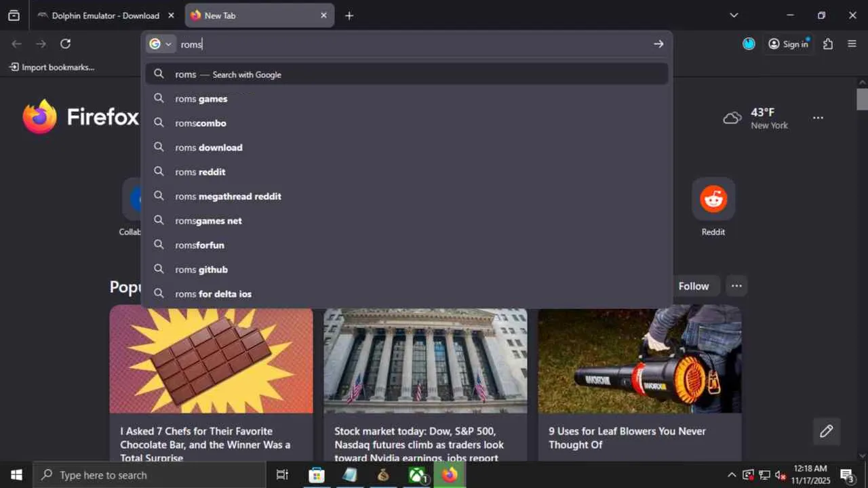The width and height of the screenshot is (868, 488).
Task: Click into the address bar containing "roms"
Action: pyautogui.click(x=412, y=44)
